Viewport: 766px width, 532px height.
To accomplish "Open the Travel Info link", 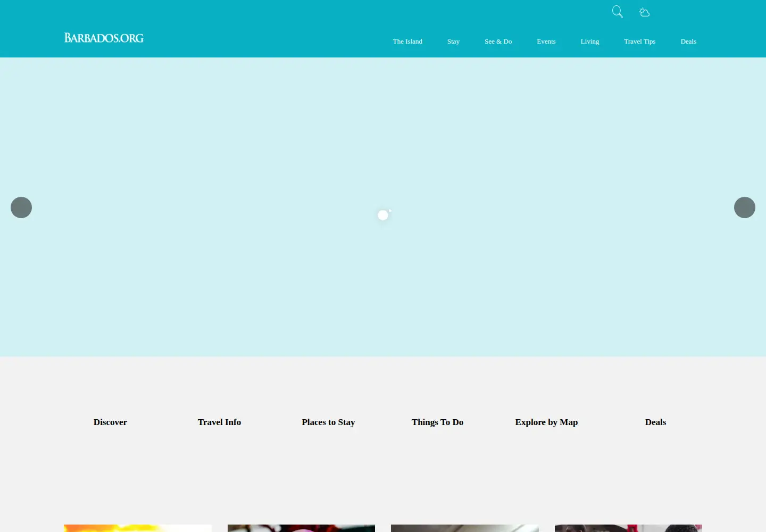I will click(x=219, y=422).
